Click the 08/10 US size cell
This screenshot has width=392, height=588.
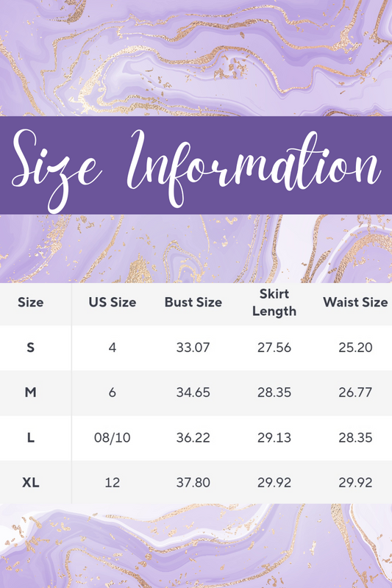[x=113, y=437]
